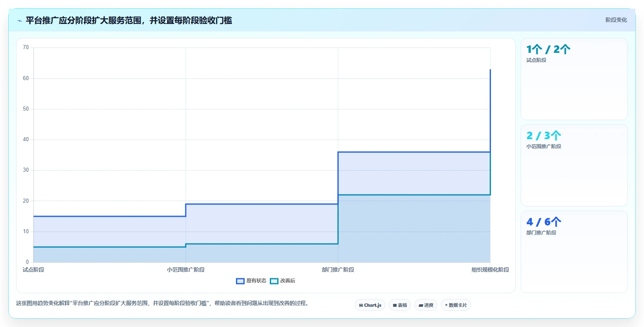Select the 小范围推广阶段 card showing 2 / 3个
This screenshot has height=327, width=644.
574,165
